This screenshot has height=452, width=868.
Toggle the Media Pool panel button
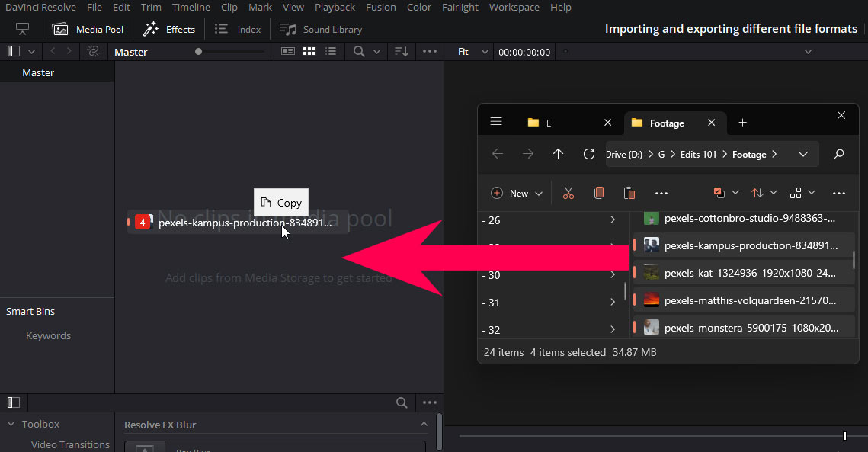click(x=88, y=30)
